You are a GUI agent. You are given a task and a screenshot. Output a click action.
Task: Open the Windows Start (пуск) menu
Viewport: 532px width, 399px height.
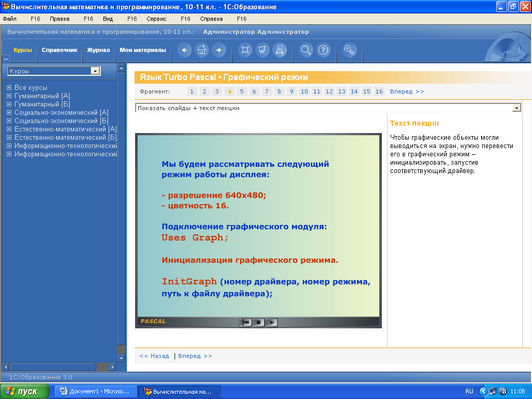(24, 391)
